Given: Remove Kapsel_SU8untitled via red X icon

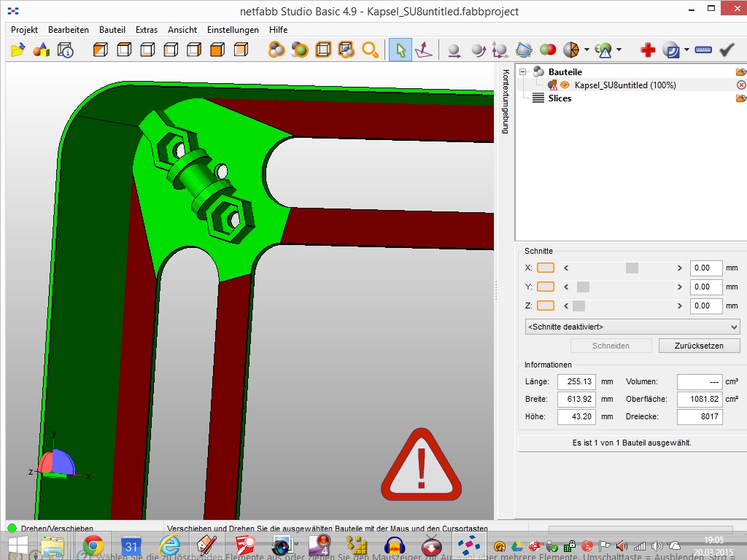Looking at the screenshot, I should click(741, 85).
